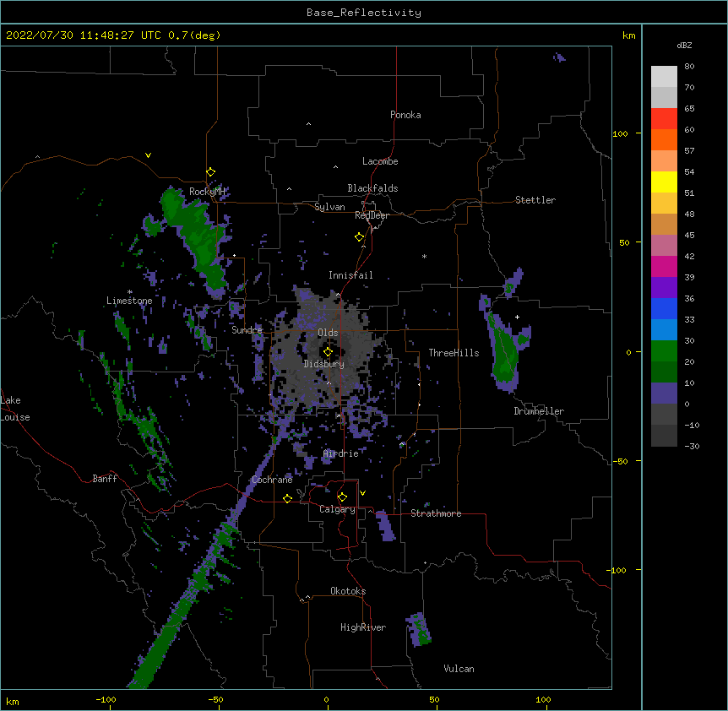Click the Vulcan city label

tap(459, 669)
